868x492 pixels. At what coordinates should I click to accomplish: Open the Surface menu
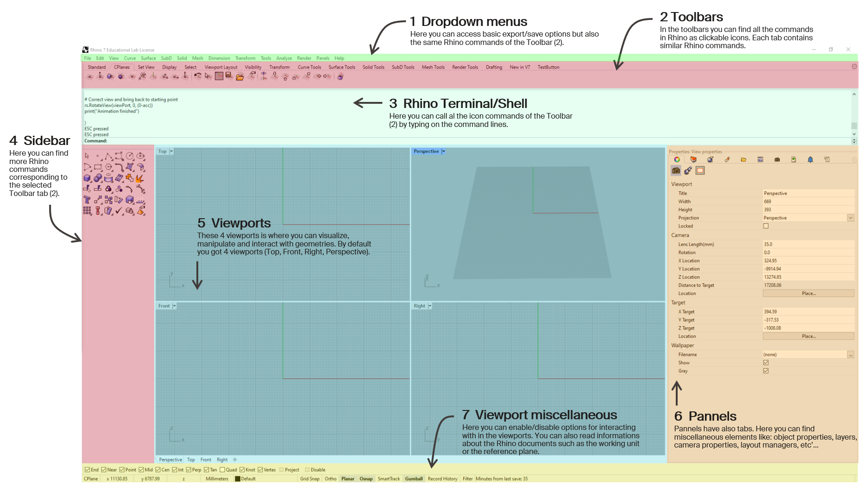click(148, 58)
